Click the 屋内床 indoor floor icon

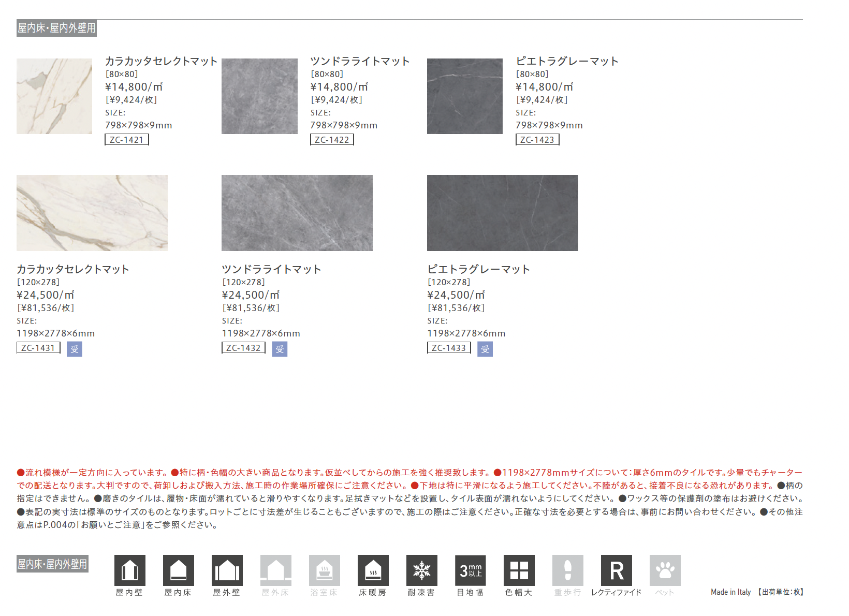(178, 570)
